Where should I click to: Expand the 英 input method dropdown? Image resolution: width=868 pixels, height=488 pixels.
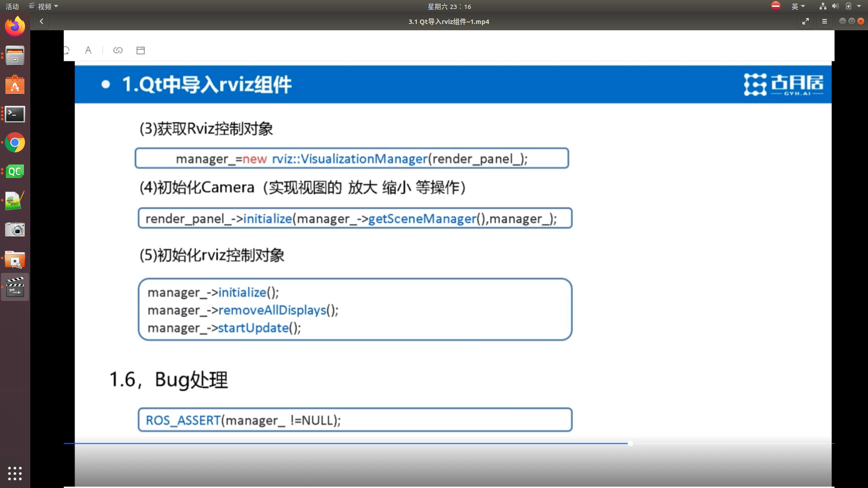click(798, 6)
